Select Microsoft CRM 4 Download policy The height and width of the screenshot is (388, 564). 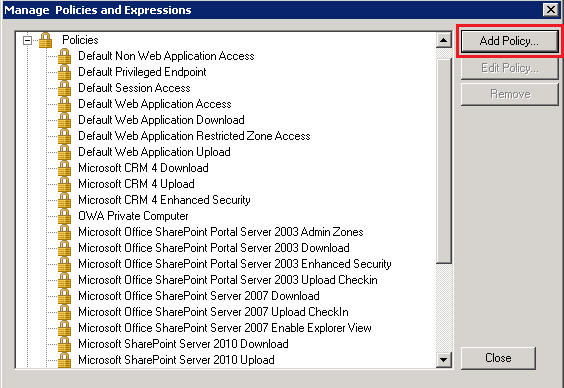coord(143,168)
